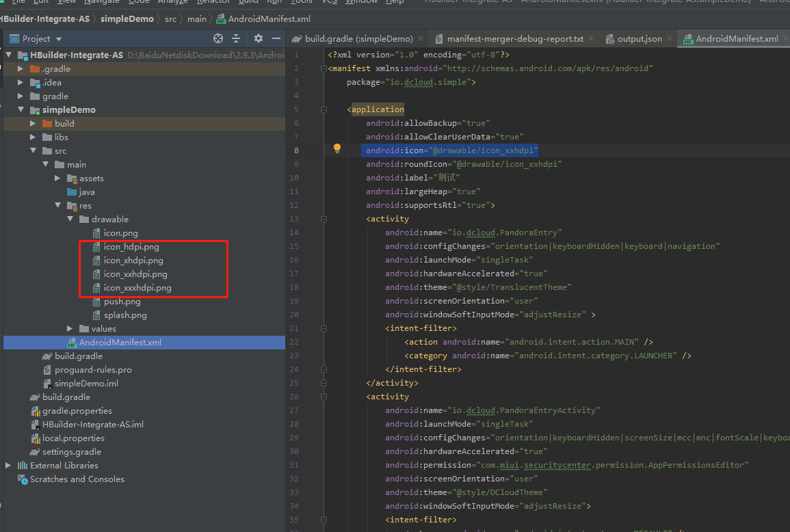Image resolution: width=790 pixels, height=532 pixels.
Task: Collapse the drawable folder in the tree
Action: point(70,219)
